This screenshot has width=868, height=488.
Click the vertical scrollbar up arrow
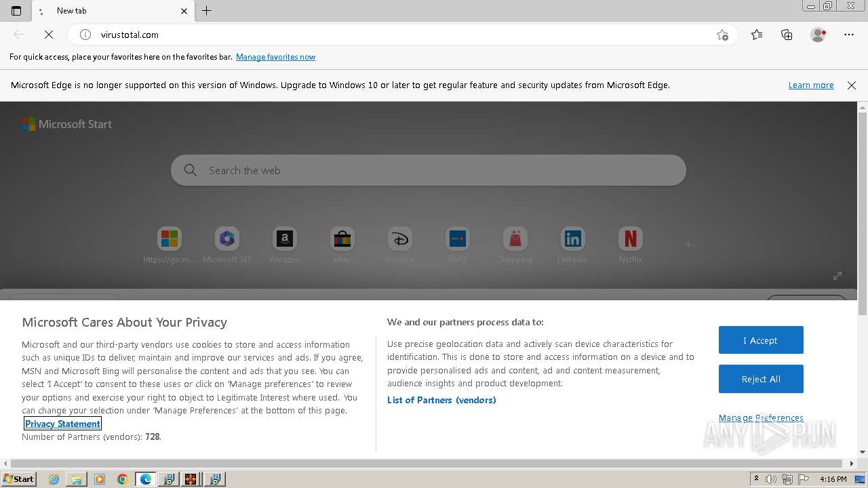tap(863, 107)
